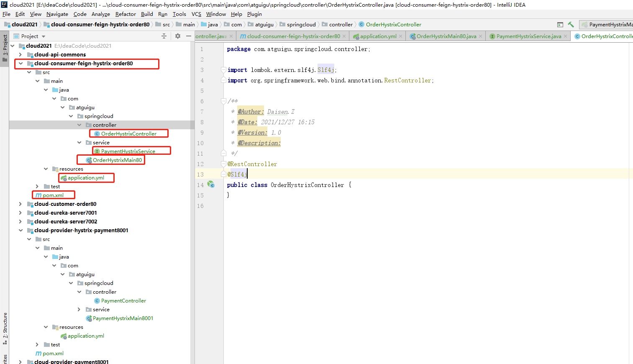This screenshot has height=364, width=633.
Task: Click the RestController import on line 4
Action: tap(407, 80)
